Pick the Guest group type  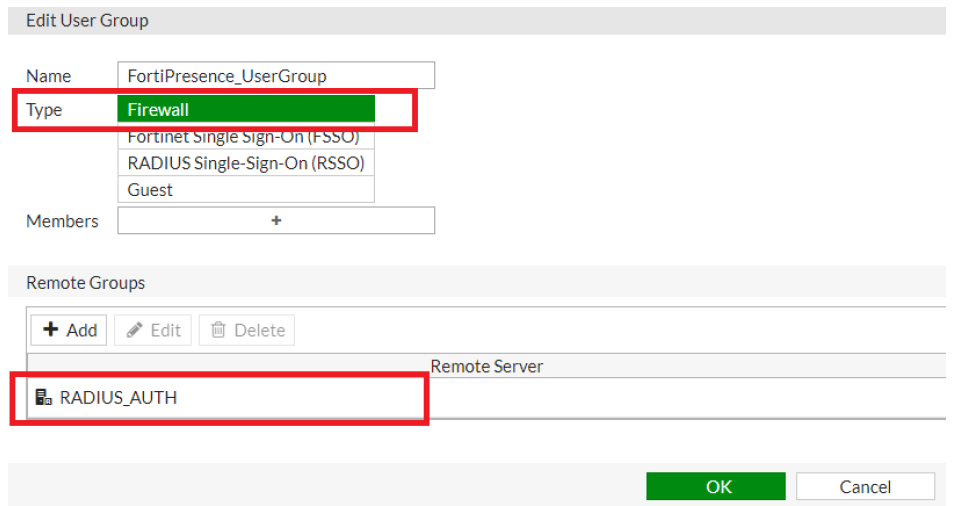coord(245,190)
